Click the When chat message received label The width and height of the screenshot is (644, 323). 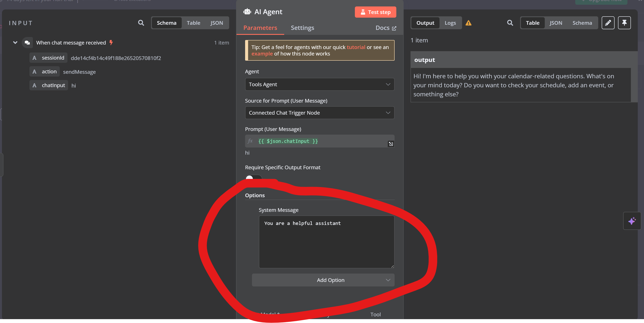tap(71, 43)
